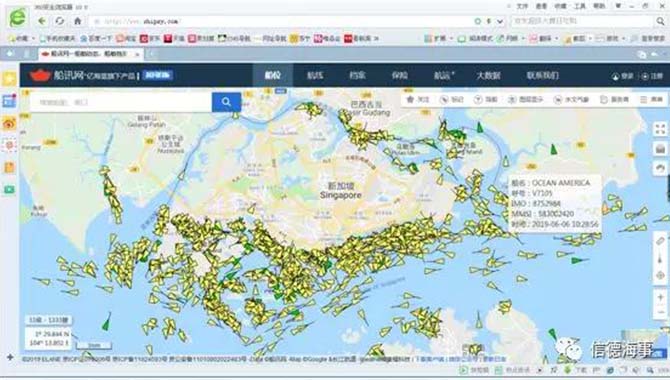Viewport: 670px width, 380px height.
Task: Open the 收藏 favorites star dropdown in bookmarks bar
Action: point(21,38)
